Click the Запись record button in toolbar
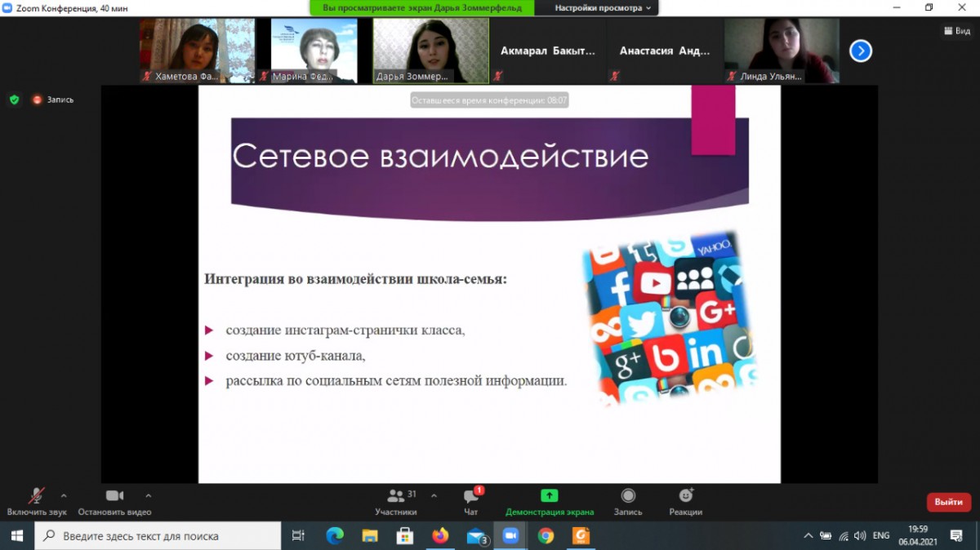Viewport: 980px width, 550px height. [628, 501]
